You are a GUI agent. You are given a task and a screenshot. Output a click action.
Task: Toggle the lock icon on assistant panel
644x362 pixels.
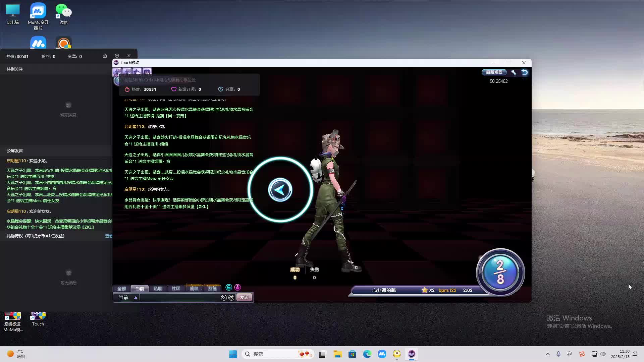click(x=105, y=56)
